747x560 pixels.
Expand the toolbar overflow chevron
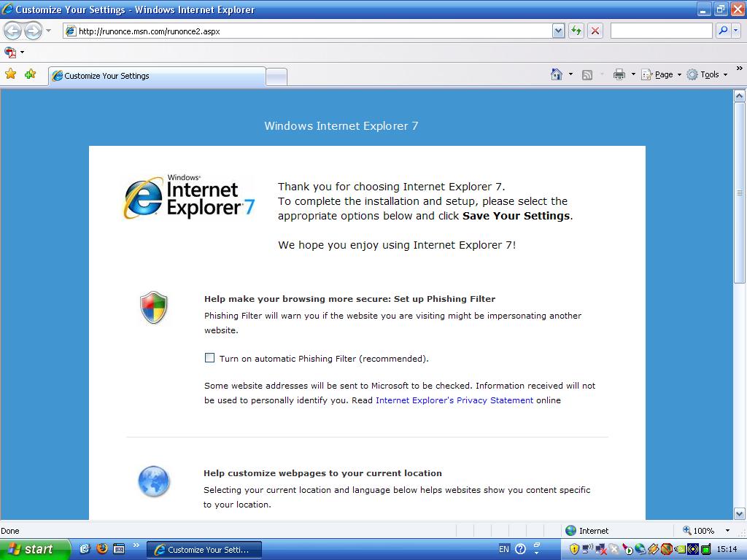tap(740, 69)
